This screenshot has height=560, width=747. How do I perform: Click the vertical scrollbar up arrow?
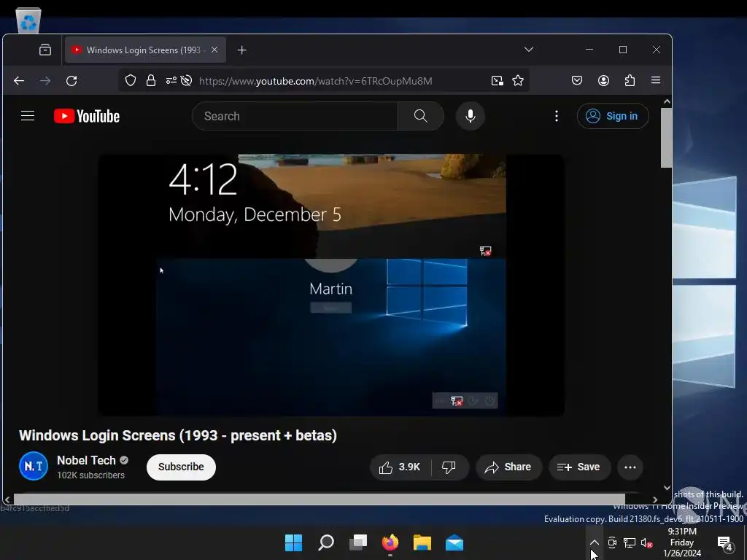coord(667,102)
